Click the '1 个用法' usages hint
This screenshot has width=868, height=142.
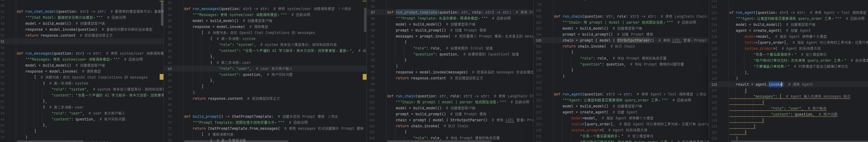tap(345, 9)
